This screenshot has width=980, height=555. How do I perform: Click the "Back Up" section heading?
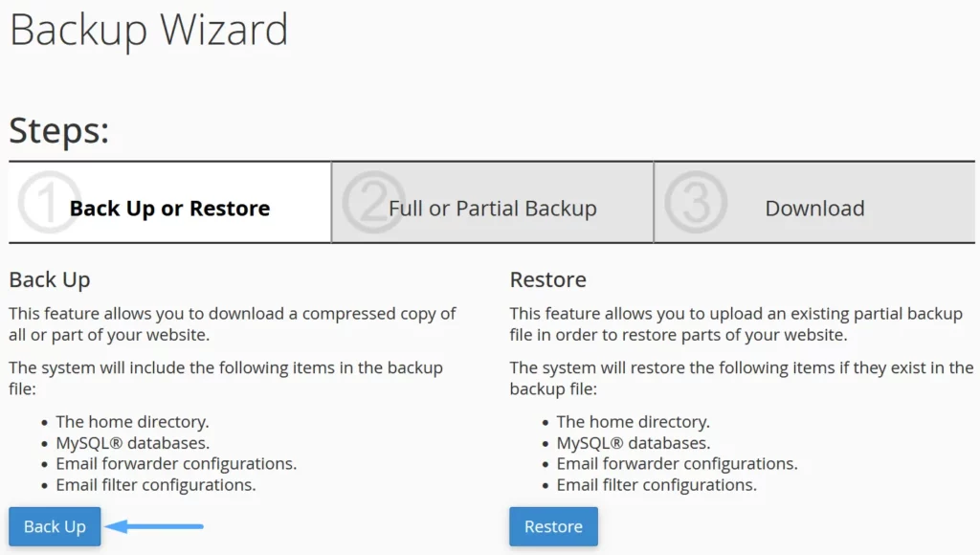[50, 279]
